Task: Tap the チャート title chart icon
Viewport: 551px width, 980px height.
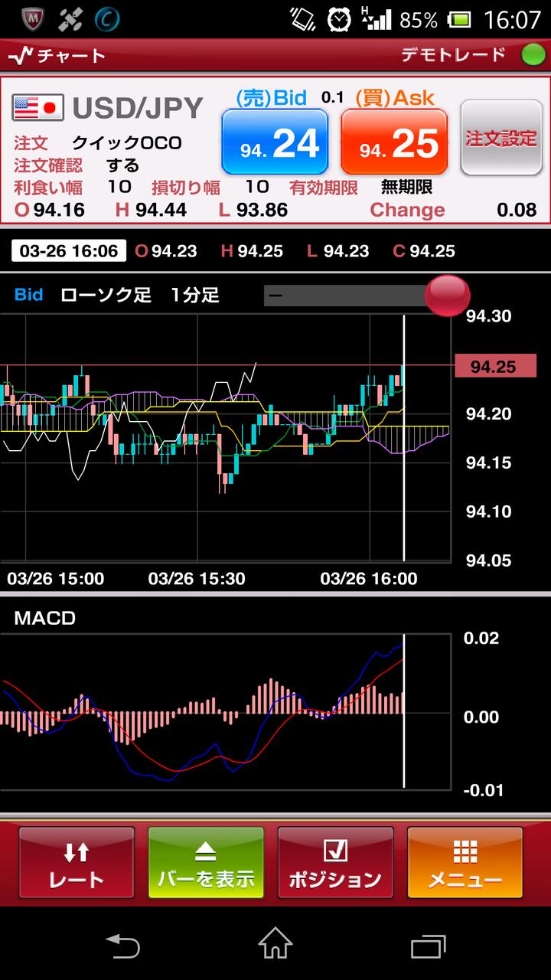Action: [x=21, y=56]
